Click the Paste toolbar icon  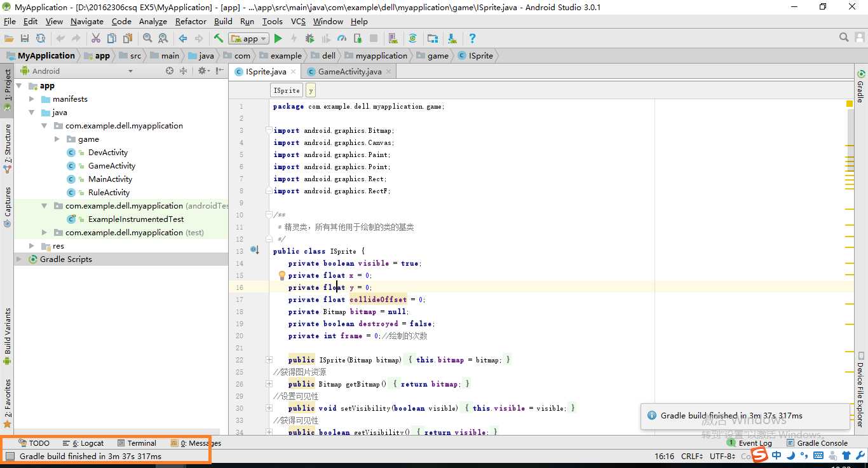pos(127,39)
